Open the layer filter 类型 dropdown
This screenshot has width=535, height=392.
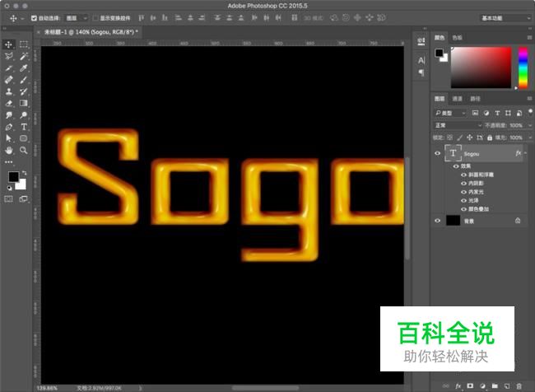point(449,113)
